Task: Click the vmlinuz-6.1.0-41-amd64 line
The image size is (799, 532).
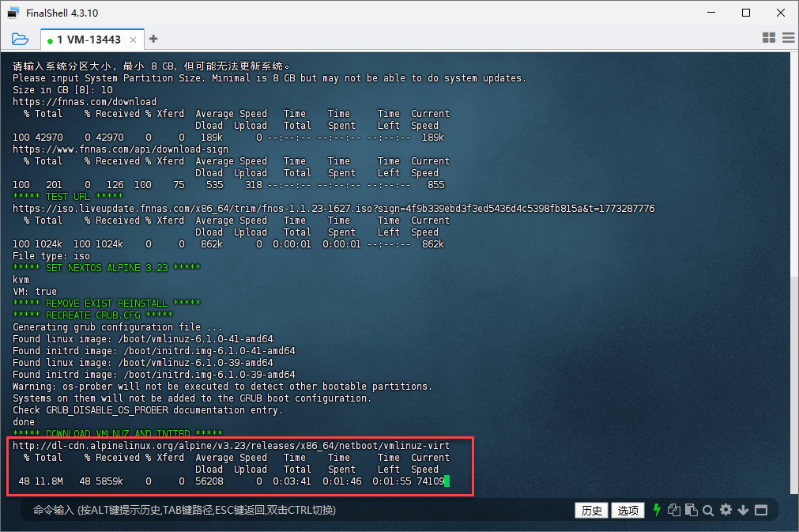Action: point(143,339)
